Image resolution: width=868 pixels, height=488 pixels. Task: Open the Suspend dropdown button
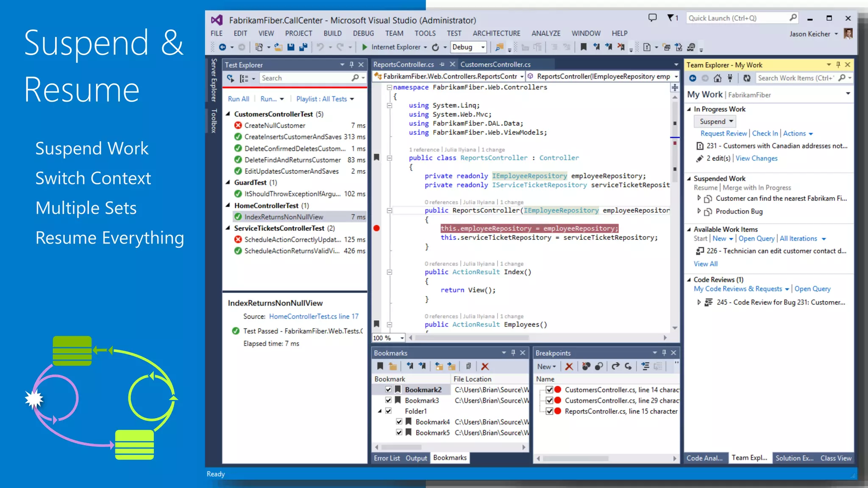coord(715,122)
